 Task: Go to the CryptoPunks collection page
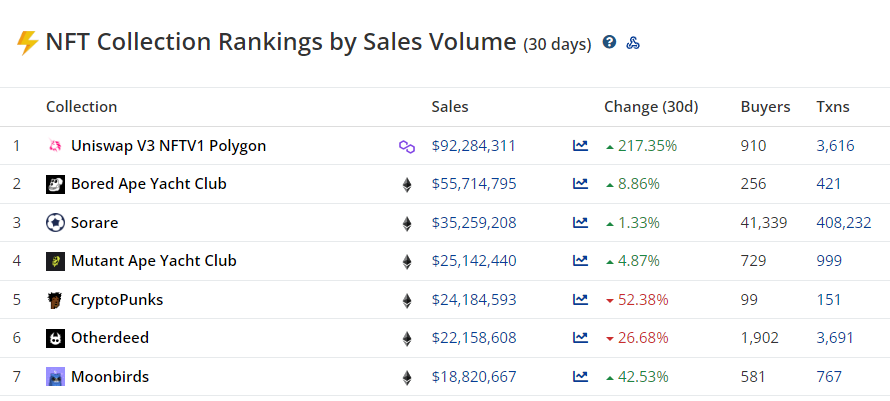click(x=117, y=300)
